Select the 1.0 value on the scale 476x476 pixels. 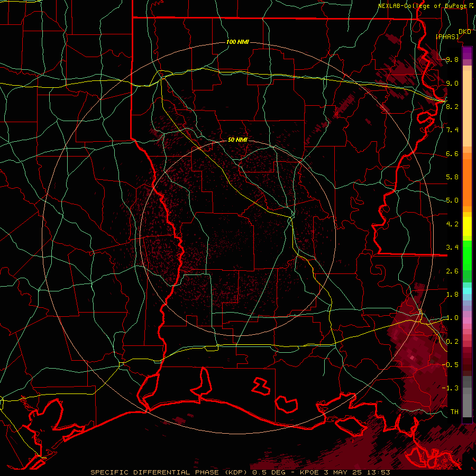tap(452, 318)
